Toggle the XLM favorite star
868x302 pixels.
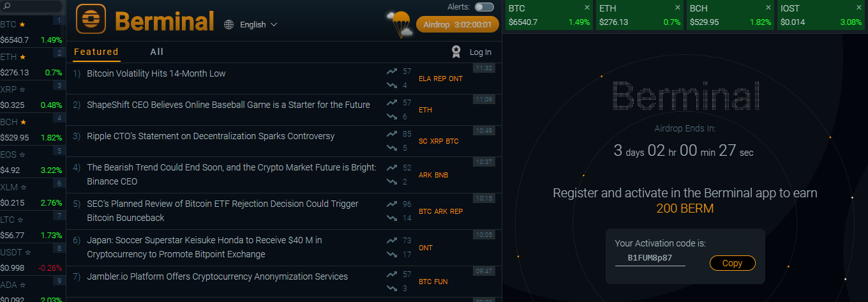click(24, 187)
